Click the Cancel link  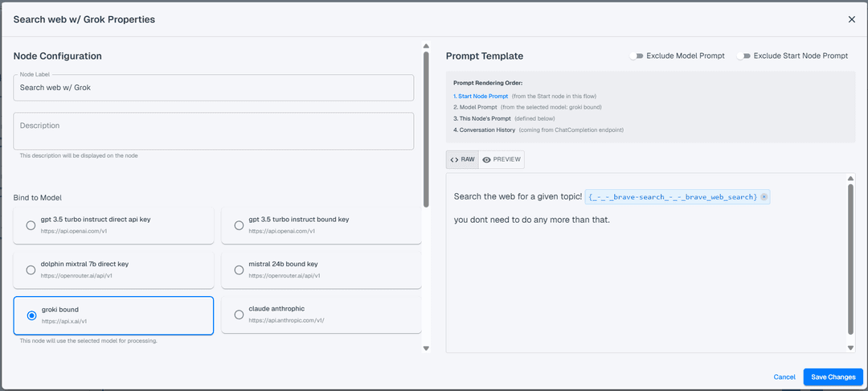(784, 377)
